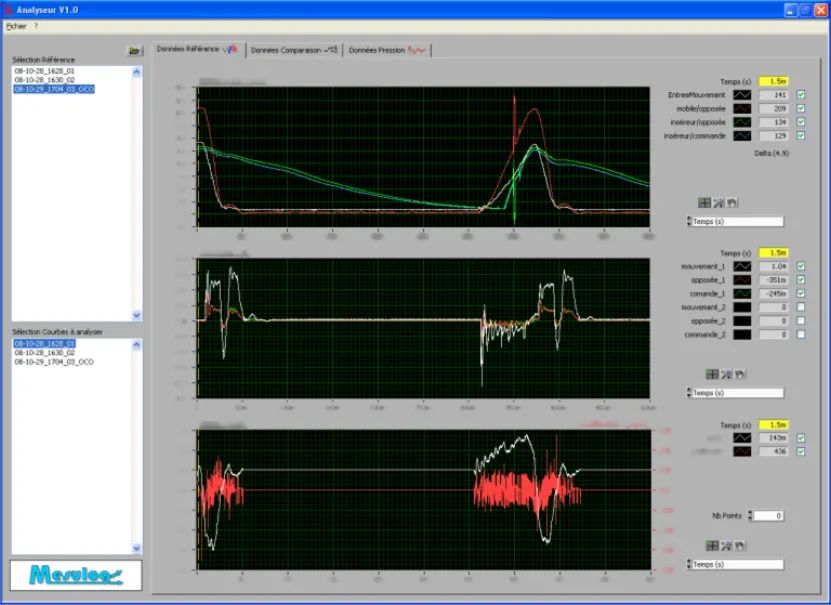Select 08-10-29_1704_03_OCO in reference list
Viewport: 831px width, 605px height.
54,89
